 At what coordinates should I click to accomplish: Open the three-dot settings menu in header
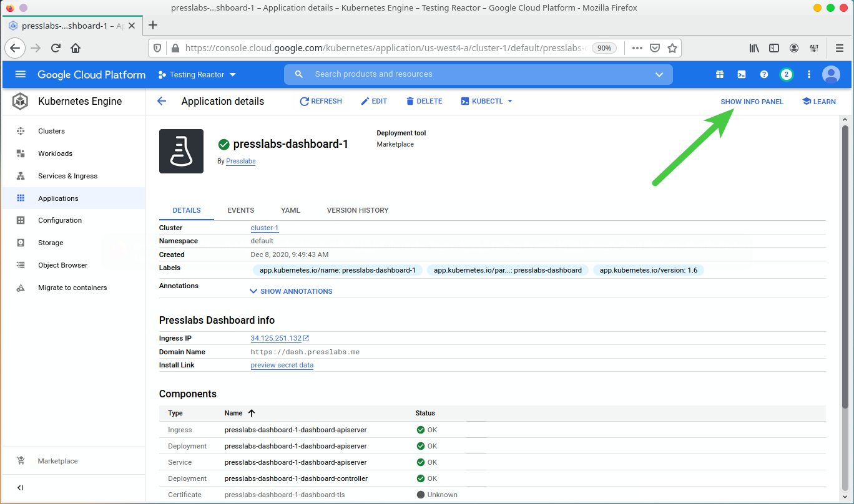click(809, 74)
